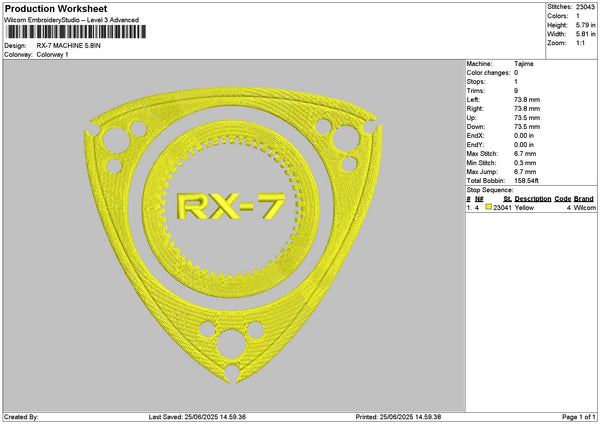Click the yellow thread color swatch
This screenshot has height=424, width=600.
[489, 207]
